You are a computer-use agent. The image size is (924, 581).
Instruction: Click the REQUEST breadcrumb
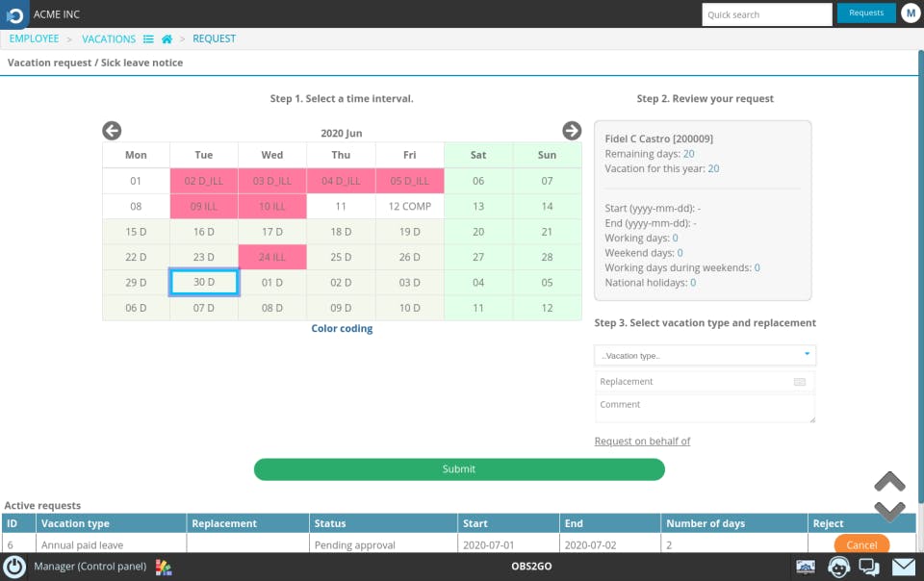(214, 38)
